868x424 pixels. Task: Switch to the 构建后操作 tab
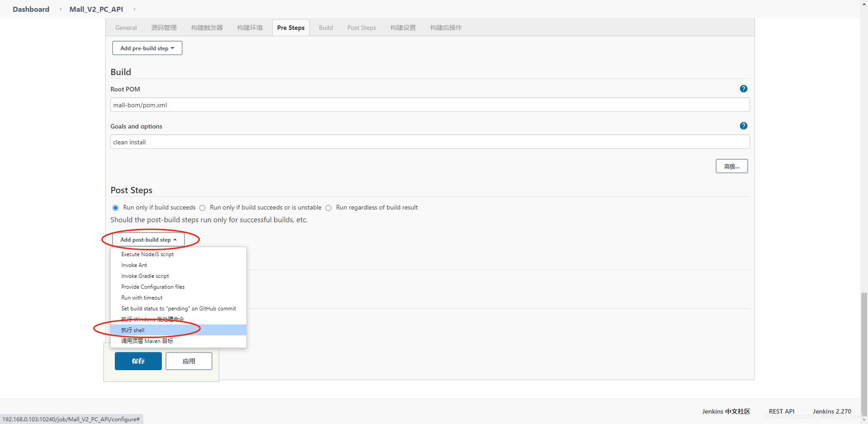click(446, 28)
